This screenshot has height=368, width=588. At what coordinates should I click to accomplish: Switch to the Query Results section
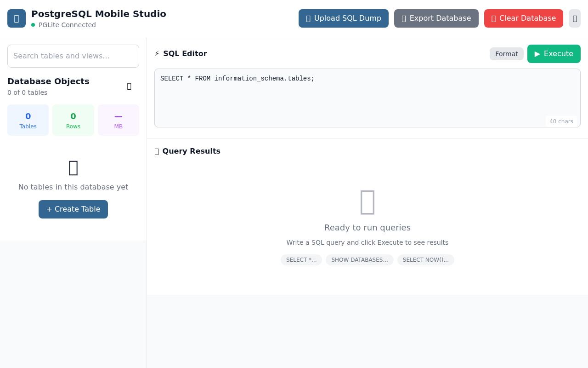point(191,151)
